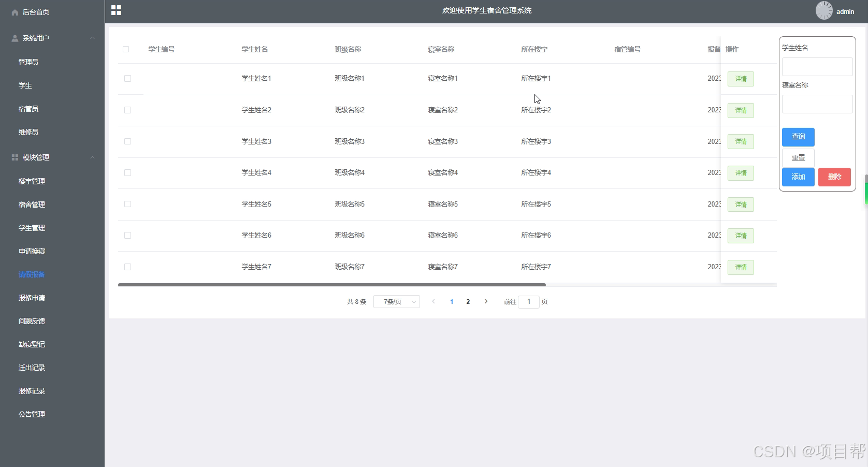Check the row for 学生姓名6
Image resolution: width=868 pixels, height=467 pixels.
pos(127,235)
